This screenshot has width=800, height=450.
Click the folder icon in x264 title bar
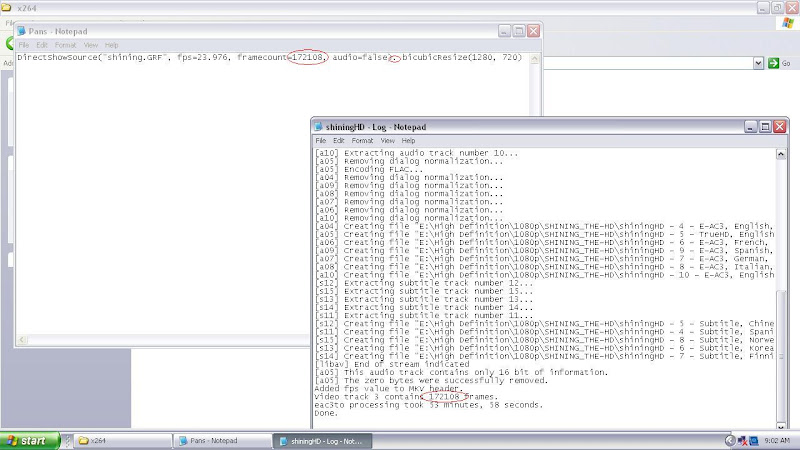[7, 8]
